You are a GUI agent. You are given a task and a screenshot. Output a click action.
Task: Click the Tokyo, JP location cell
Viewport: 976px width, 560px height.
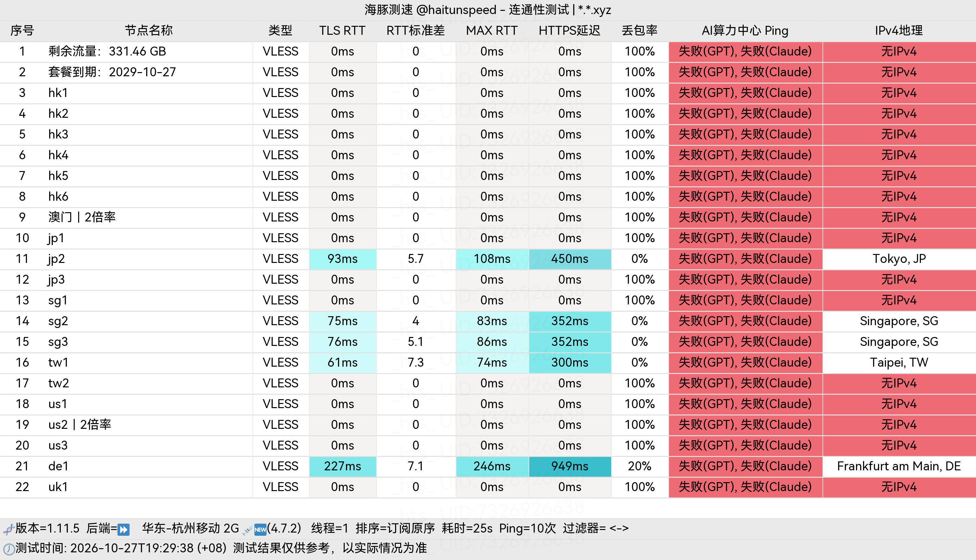[899, 259]
